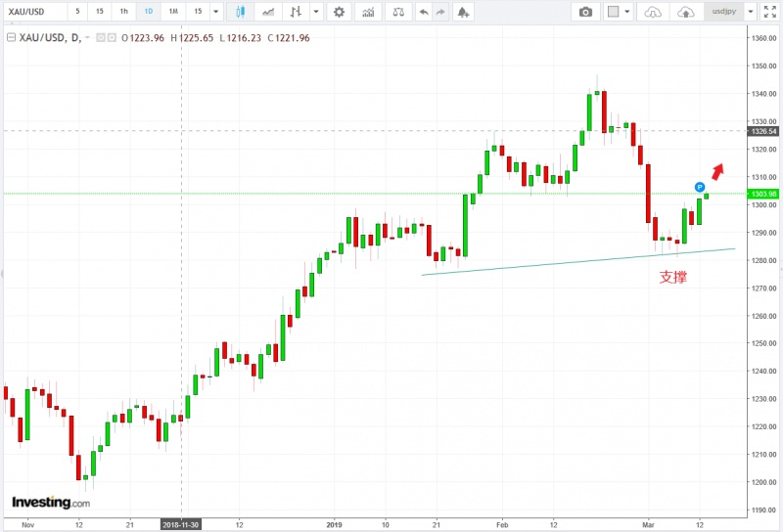Open chart settings gear

(x=339, y=12)
